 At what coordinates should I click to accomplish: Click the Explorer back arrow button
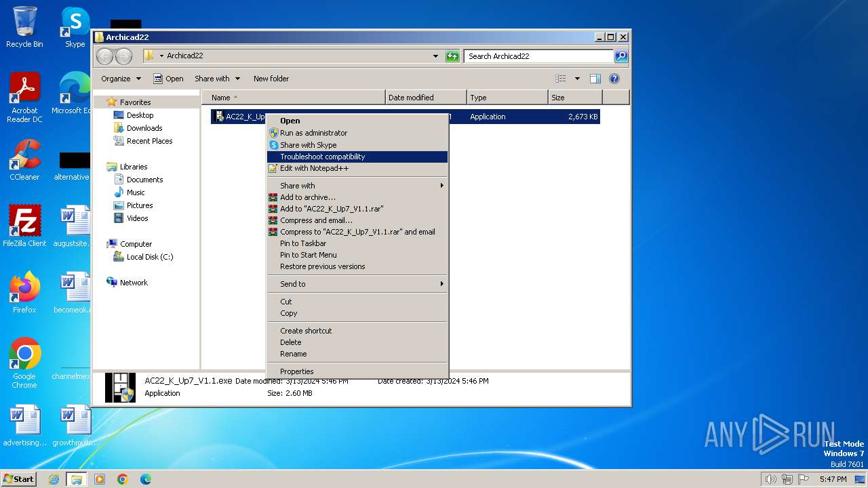click(105, 56)
